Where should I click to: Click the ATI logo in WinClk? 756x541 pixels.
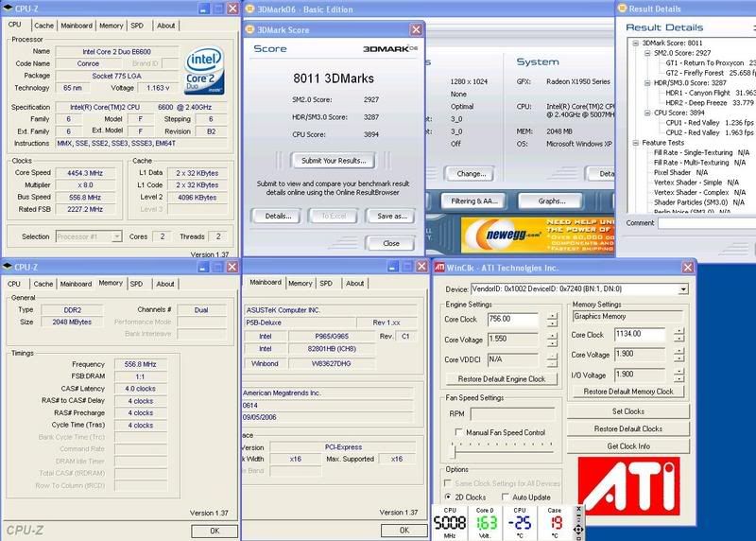[x=628, y=486]
